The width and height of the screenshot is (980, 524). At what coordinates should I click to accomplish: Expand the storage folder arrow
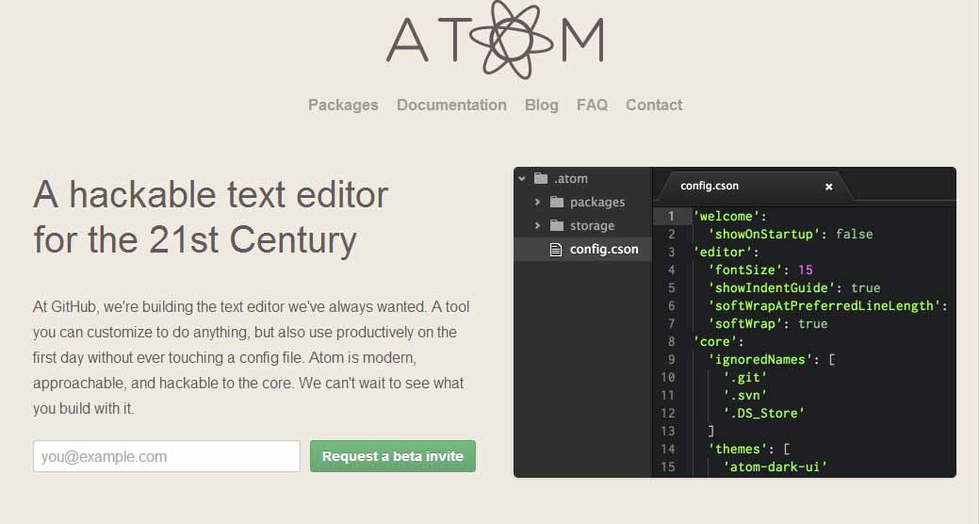(x=537, y=225)
